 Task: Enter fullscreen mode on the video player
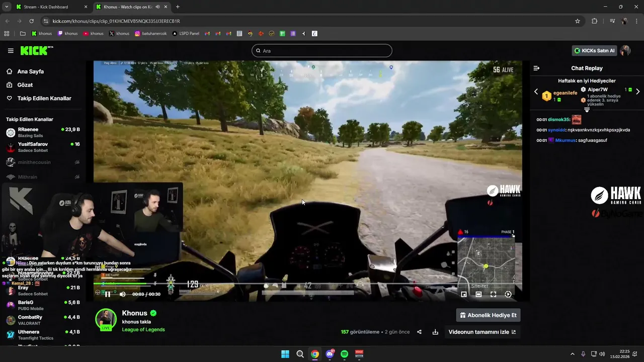[493, 294]
